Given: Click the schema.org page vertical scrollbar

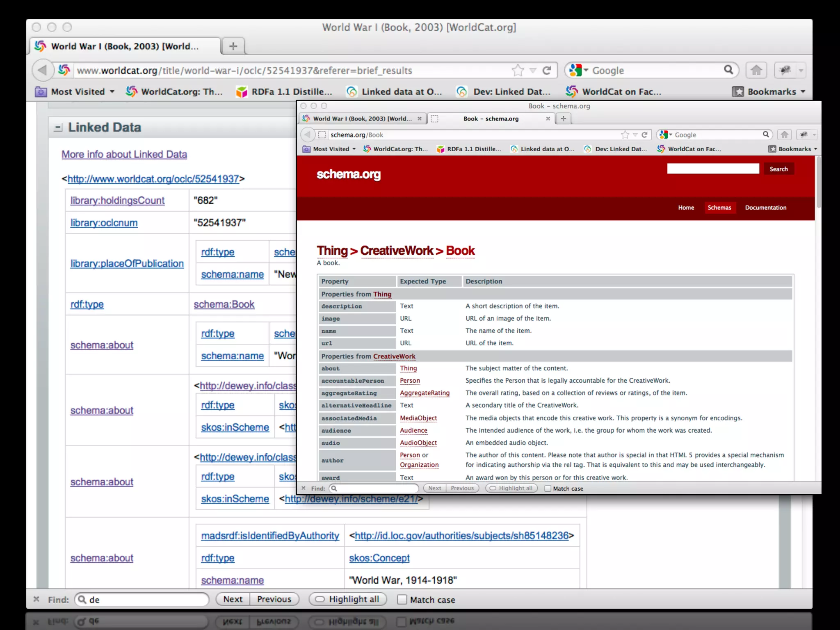Looking at the screenshot, I should click(x=818, y=183).
